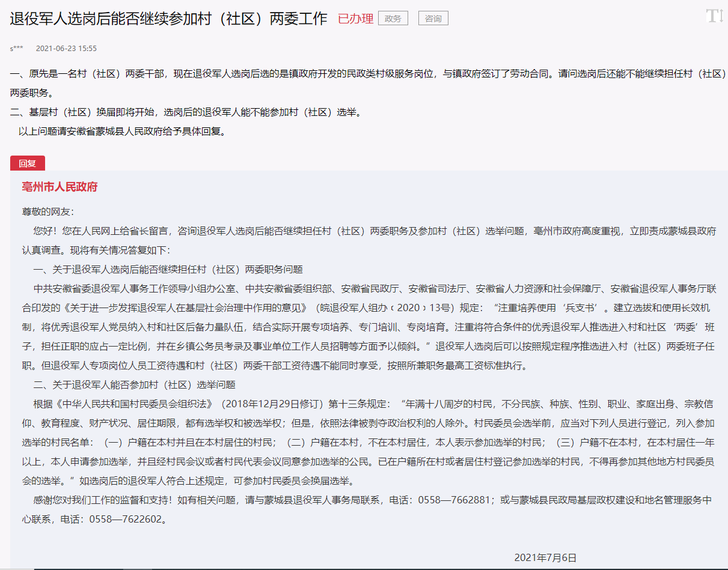Click 亳州市人民政府 responder name

(60, 187)
